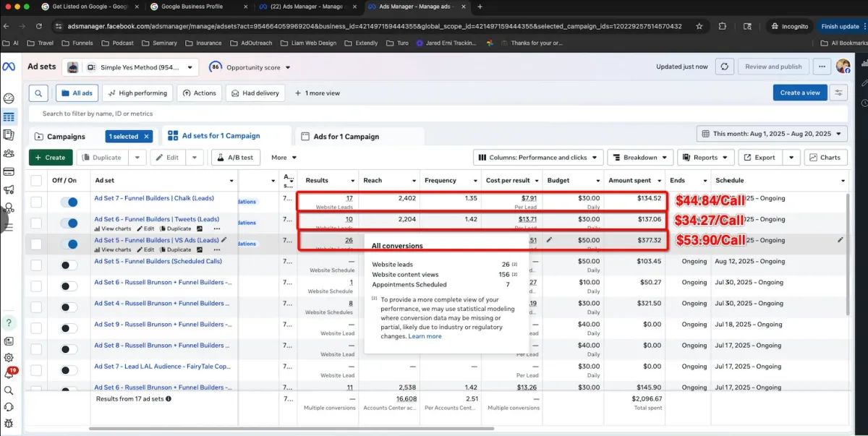This screenshot has width=868, height=436.
Task: Click the magnifier search button beside All ads
Action: 39,93
